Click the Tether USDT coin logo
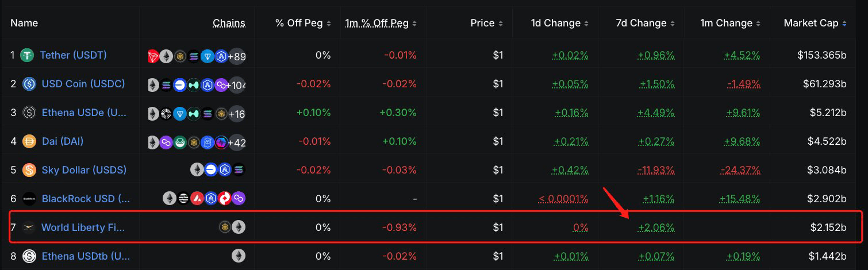The image size is (868, 270). point(28,55)
